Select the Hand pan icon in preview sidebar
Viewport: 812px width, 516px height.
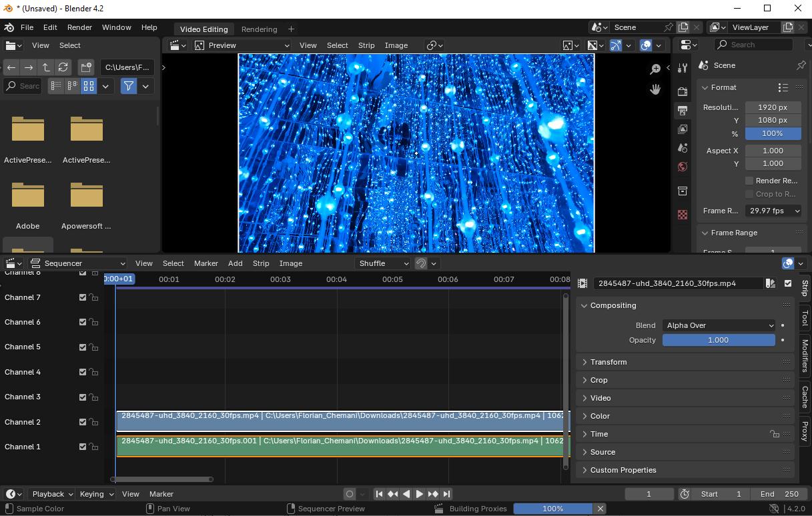[655, 89]
